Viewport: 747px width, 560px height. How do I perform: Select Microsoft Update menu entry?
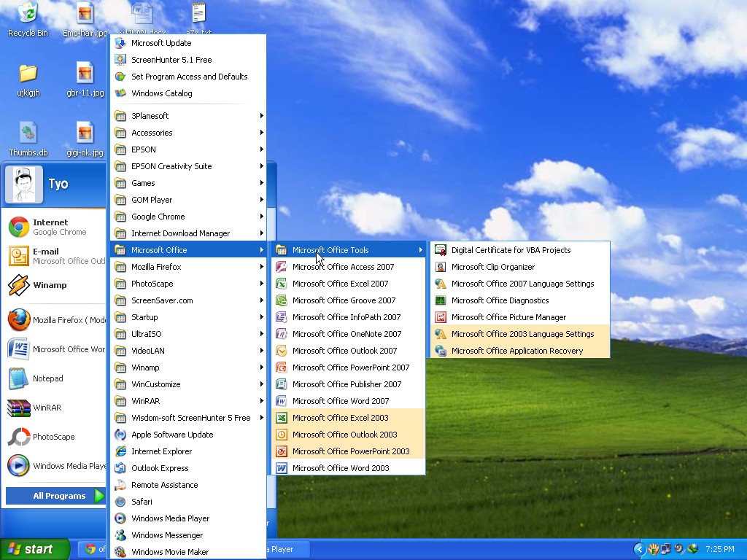point(188,43)
